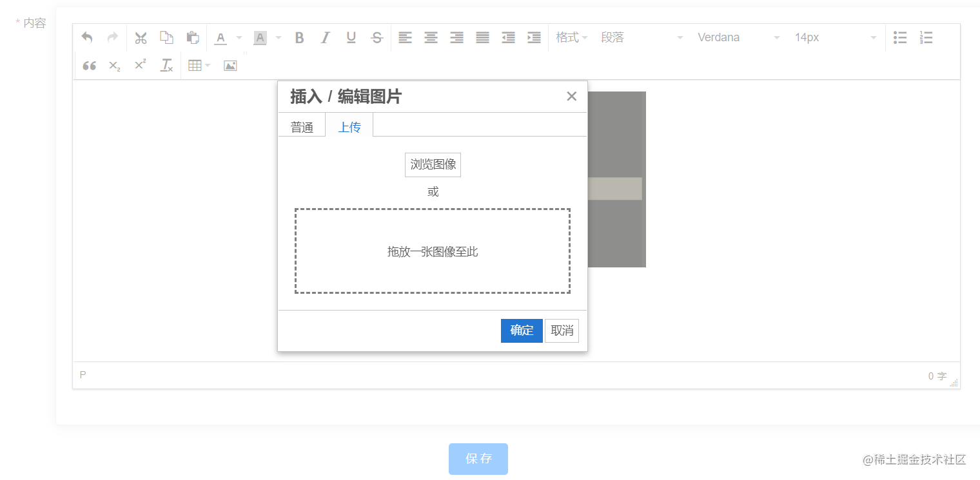Open the 段落 paragraph style dropdown

pyautogui.click(x=641, y=37)
